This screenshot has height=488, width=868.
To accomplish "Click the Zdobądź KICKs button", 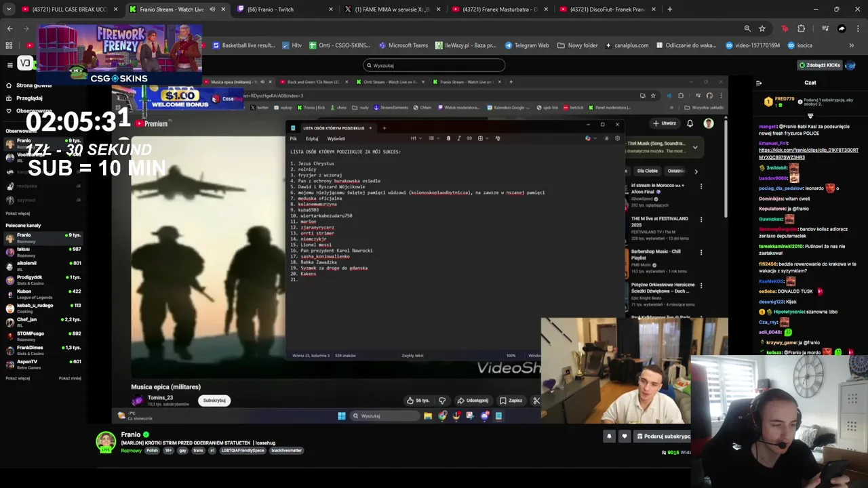I will (x=820, y=65).
